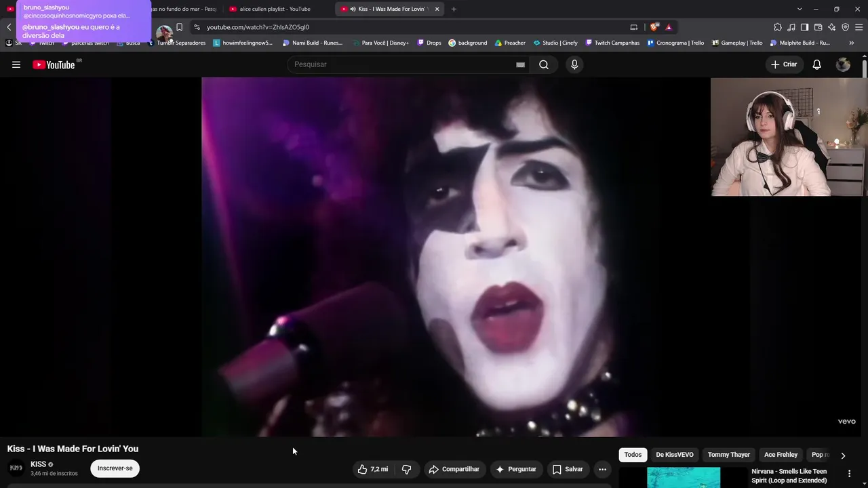Open the Preacher bookmark
The width and height of the screenshot is (868, 488).
[x=510, y=43]
